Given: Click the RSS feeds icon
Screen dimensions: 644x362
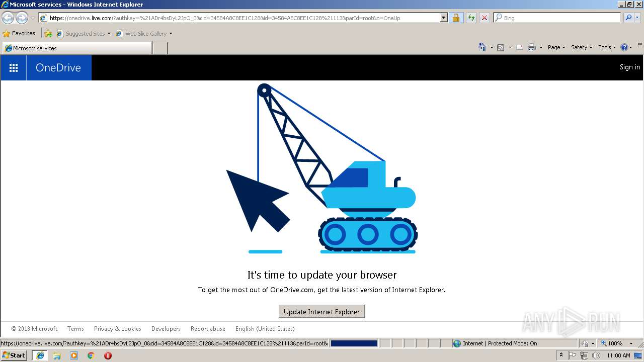Looking at the screenshot, I should 501,47.
